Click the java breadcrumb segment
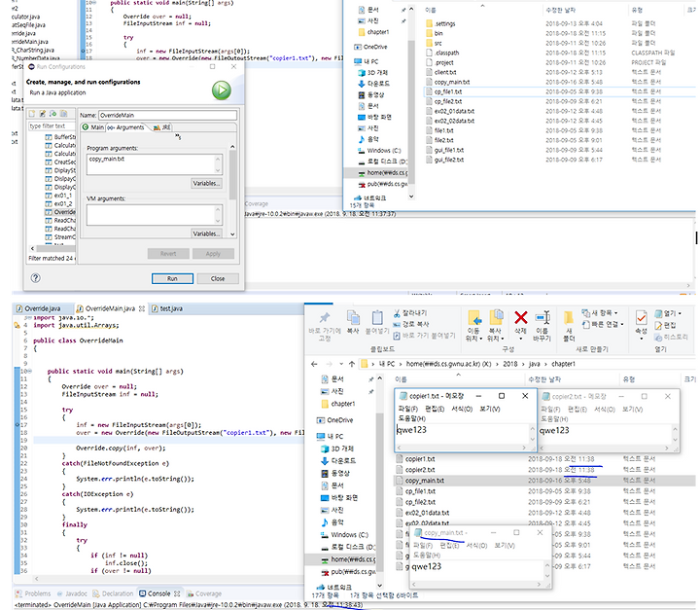Image resolution: width=700 pixels, height=610 pixels. [535, 364]
